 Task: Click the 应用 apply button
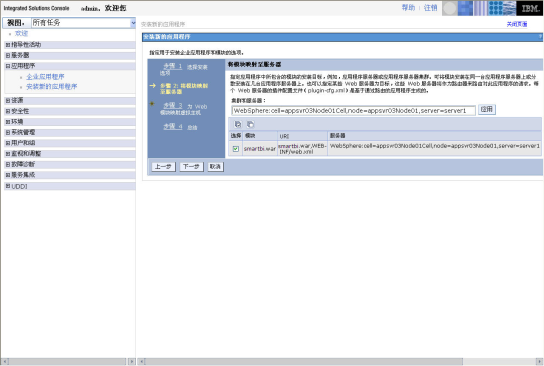click(x=487, y=110)
